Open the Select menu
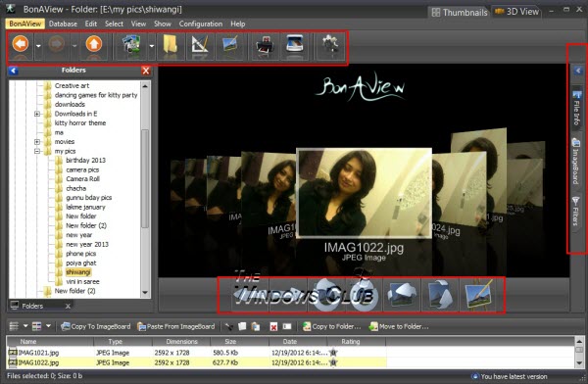588x384 pixels. click(x=114, y=24)
